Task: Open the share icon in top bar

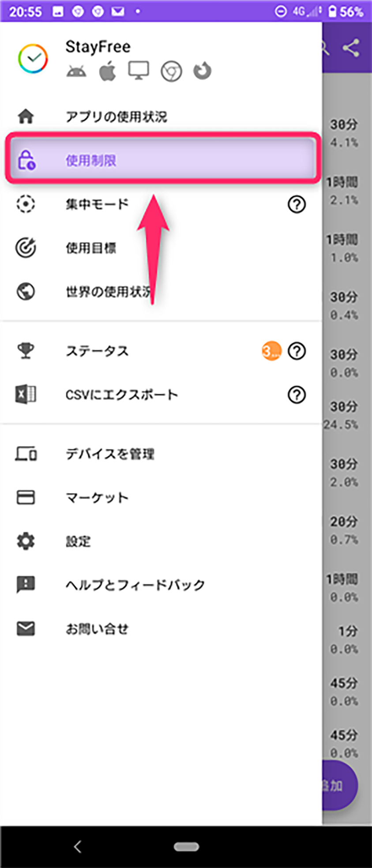Action: point(351,48)
